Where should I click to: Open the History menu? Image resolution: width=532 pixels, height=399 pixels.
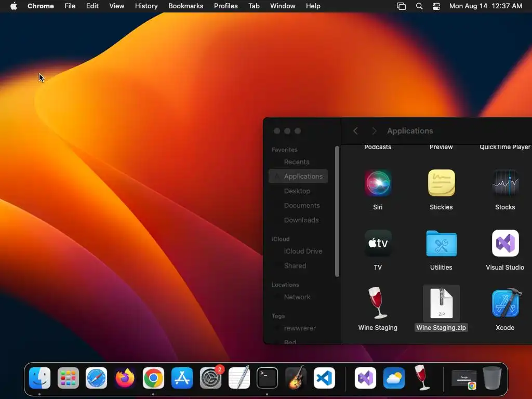(146, 6)
